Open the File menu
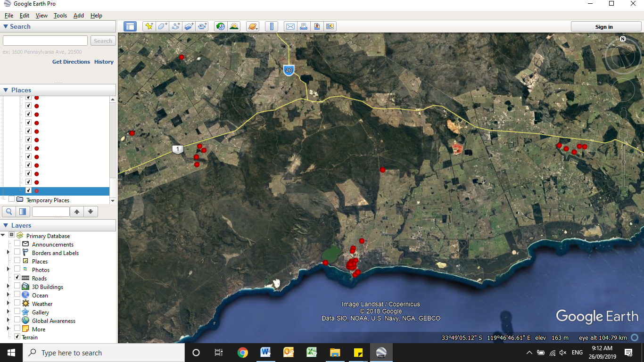644x362 pixels. pyautogui.click(x=9, y=16)
